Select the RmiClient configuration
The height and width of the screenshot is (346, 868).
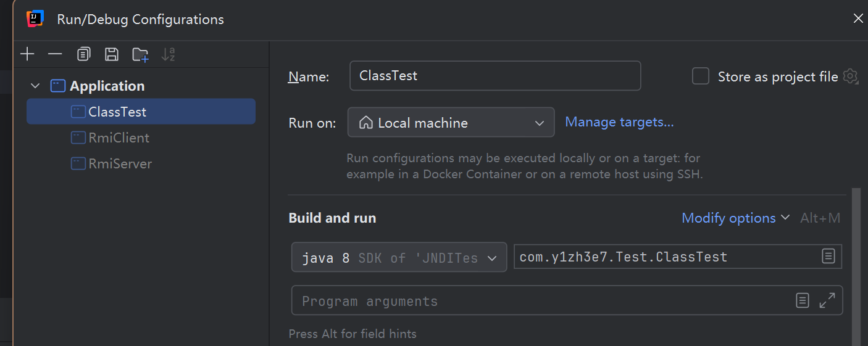pyautogui.click(x=119, y=138)
